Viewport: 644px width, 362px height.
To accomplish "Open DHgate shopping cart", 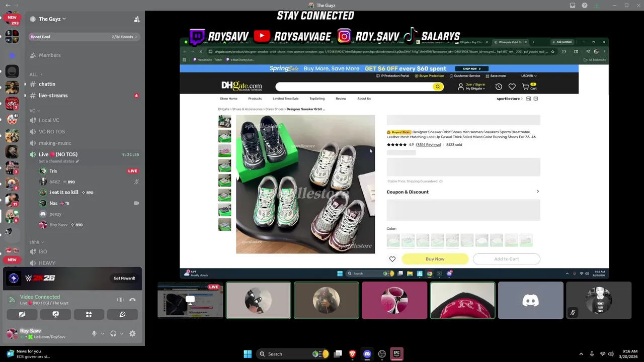I will (529, 86).
